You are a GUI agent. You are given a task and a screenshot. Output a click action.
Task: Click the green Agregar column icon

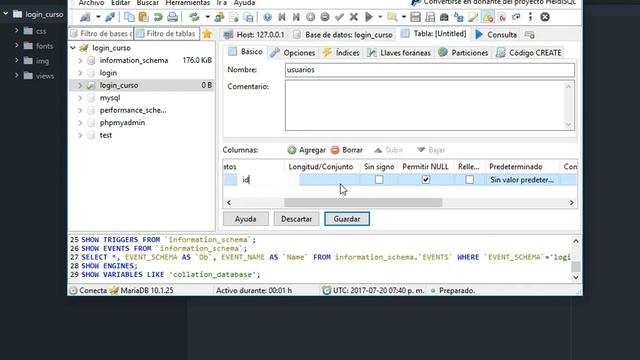(x=291, y=150)
